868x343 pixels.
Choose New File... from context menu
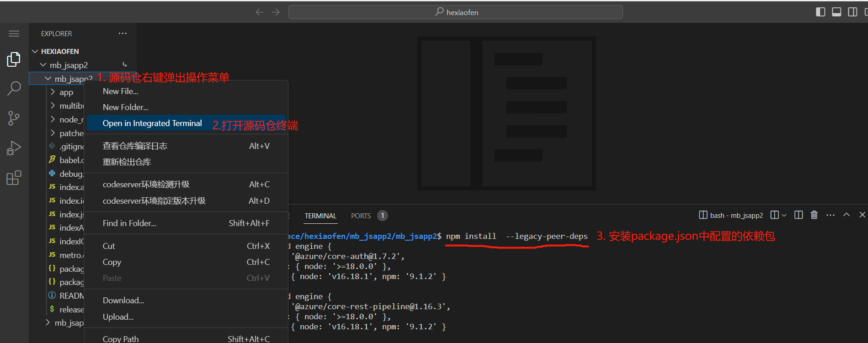pyautogui.click(x=120, y=91)
